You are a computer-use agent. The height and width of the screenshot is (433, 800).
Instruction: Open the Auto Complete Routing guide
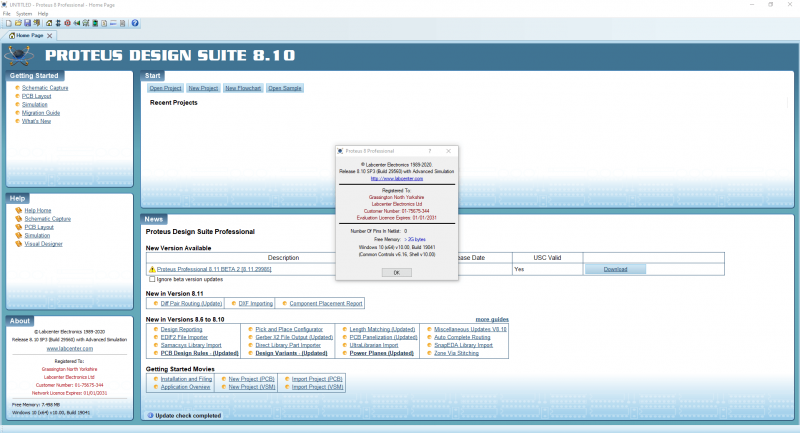(x=462, y=337)
